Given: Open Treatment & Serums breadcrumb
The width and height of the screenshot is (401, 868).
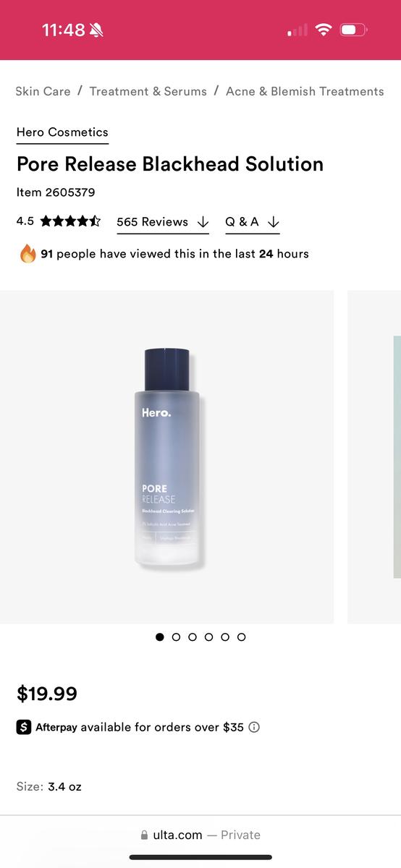Looking at the screenshot, I should pyautogui.click(x=148, y=91).
